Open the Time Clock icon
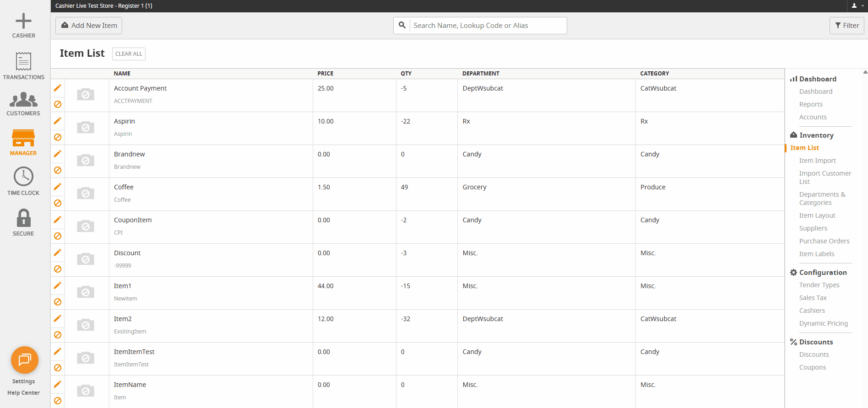The image size is (868, 408). [x=23, y=177]
